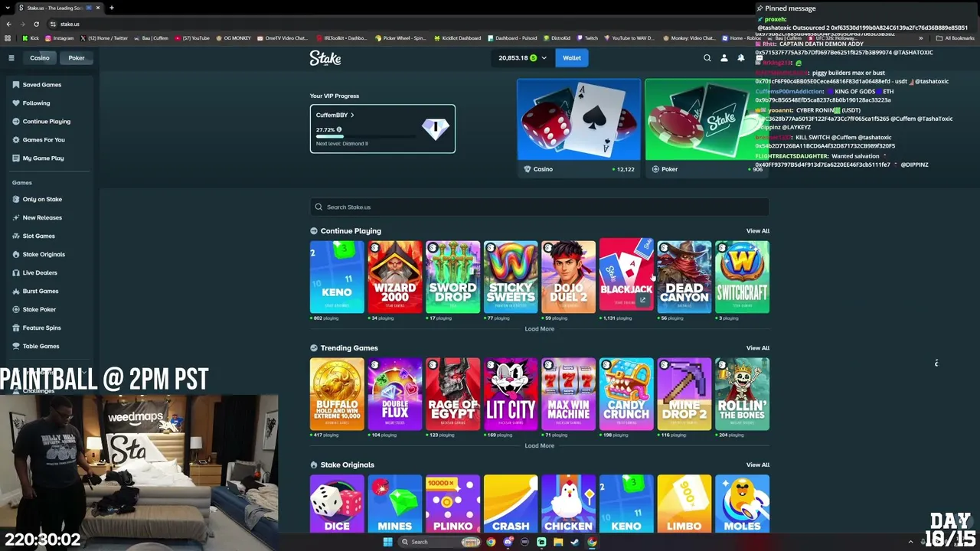The width and height of the screenshot is (980, 551).
Task: Expand the balance currency dropdown arrow
Action: pyautogui.click(x=544, y=58)
